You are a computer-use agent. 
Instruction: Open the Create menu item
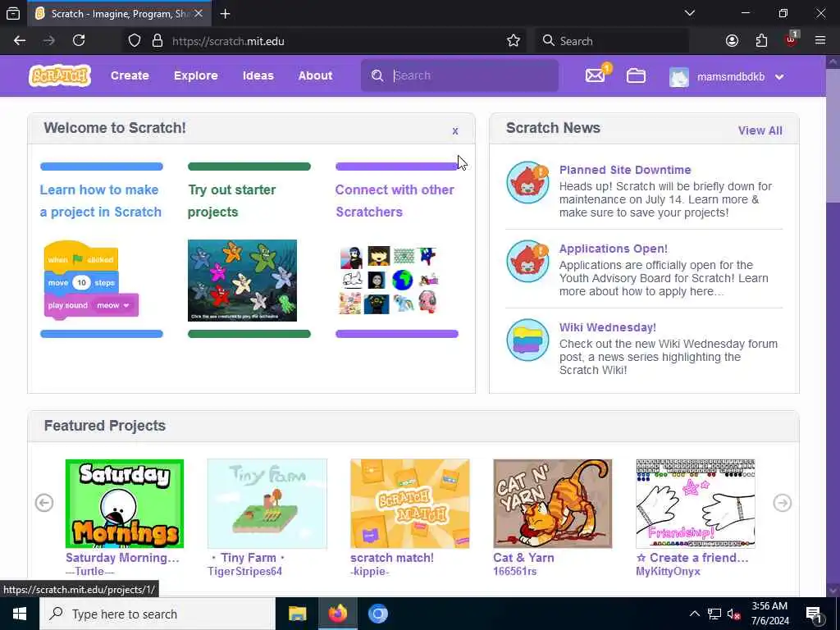[130, 75]
